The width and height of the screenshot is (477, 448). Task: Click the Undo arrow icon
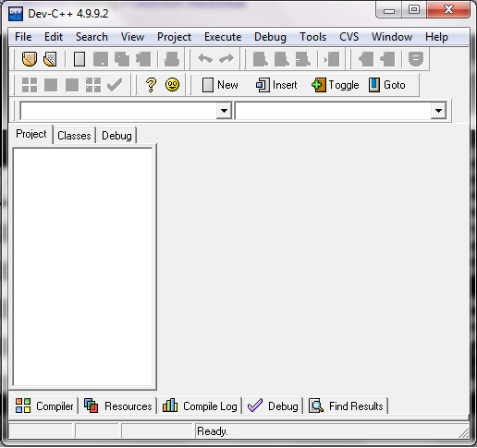(205, 58)
